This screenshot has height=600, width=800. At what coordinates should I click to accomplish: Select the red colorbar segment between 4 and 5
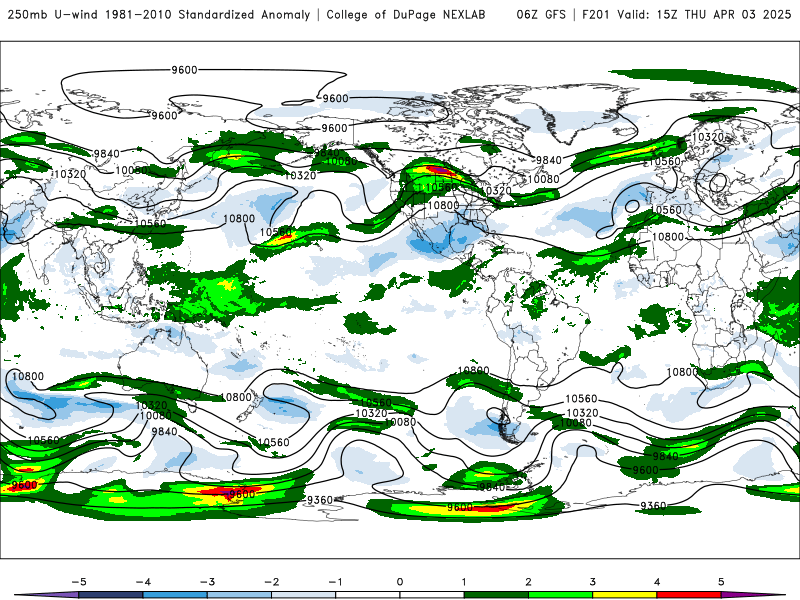pyautogui.click(x=689, y=595)
